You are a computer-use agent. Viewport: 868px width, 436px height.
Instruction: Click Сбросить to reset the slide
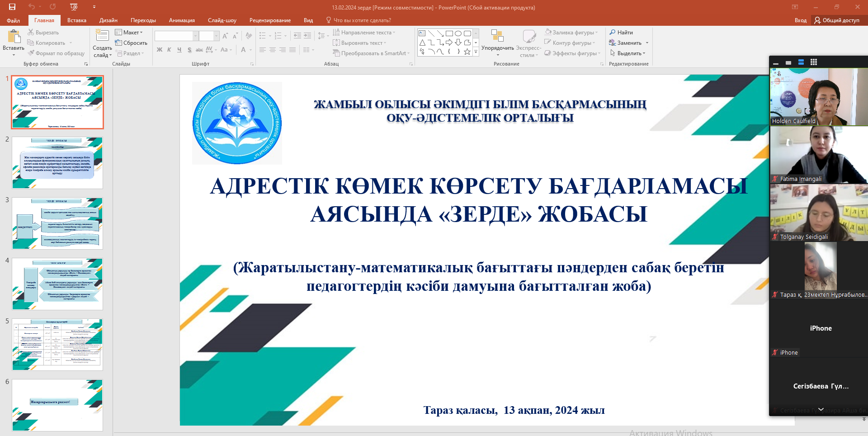[131, 43]
